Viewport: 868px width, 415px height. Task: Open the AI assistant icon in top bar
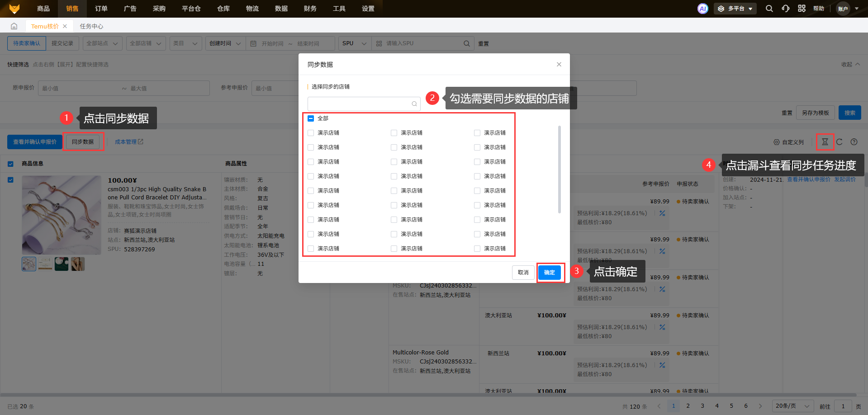[702, 9]
